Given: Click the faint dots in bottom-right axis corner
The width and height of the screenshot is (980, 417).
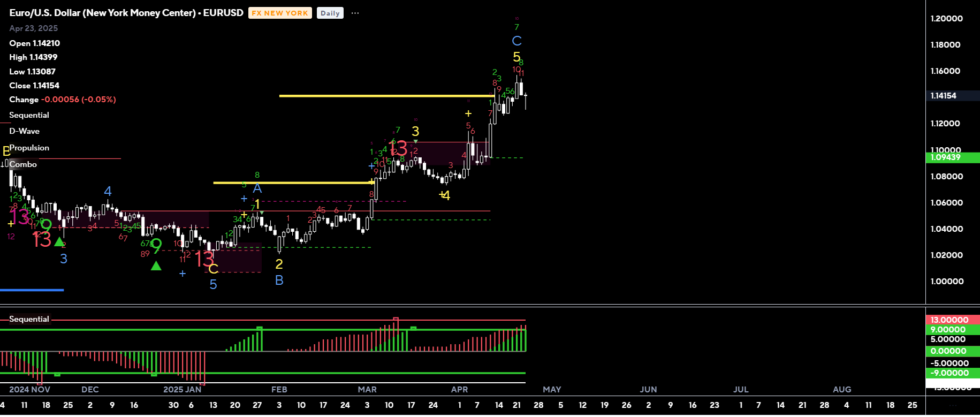Looking at the screenshot, I should [953, 406].
